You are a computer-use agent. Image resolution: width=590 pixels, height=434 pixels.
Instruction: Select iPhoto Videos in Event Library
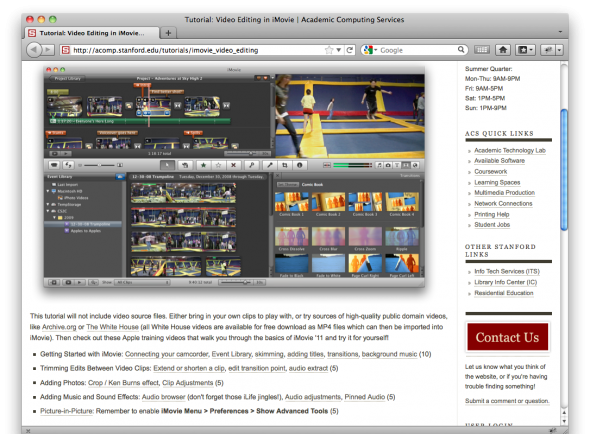(76, 198)
